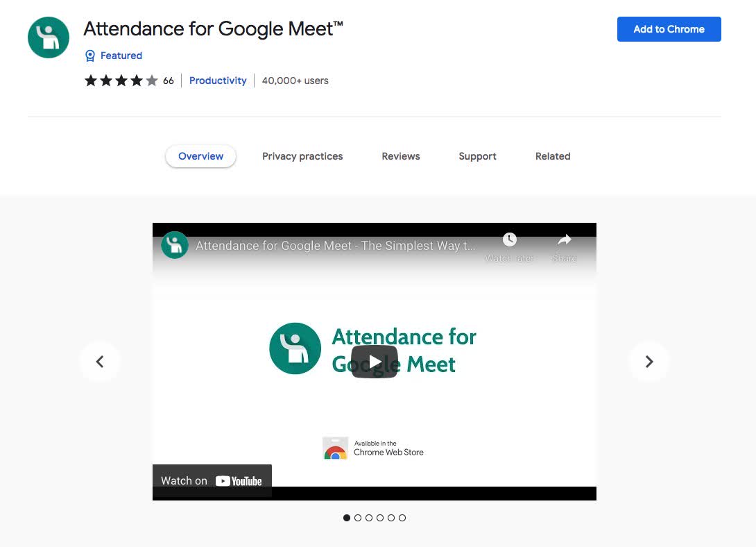Image resolution: width=756 pixels, height=547 pixels.
Task: Click the Attendance for Google Meet extension logo
Action: (49, 37)
